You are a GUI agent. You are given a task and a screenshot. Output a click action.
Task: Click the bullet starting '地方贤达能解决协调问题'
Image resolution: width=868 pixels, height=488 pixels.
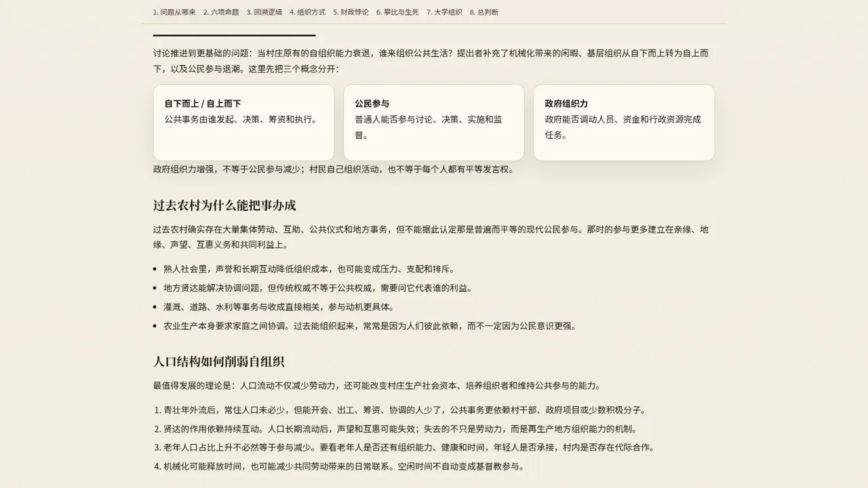point(319,288)
